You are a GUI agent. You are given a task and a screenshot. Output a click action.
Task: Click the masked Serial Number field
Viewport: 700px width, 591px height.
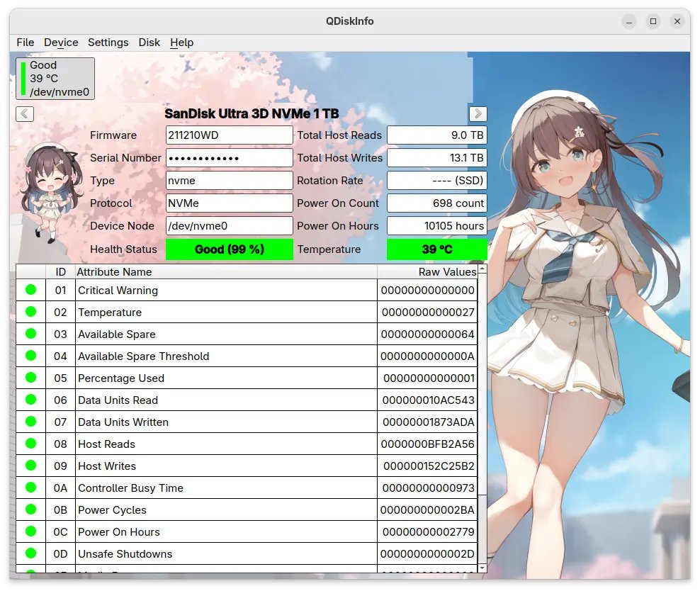pyautogui.click(x=229, y=157)
